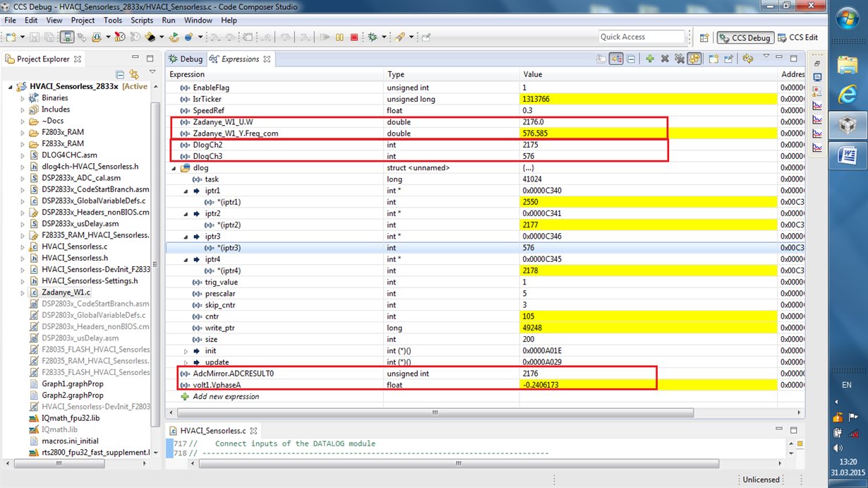Click the Suspend (pause) debug button

pyautogui.click(x=339, y=37)
